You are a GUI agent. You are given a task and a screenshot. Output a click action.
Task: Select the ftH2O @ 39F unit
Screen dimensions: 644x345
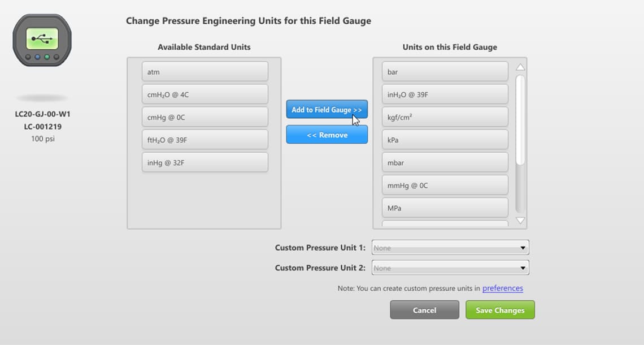[x=204, y=139]
